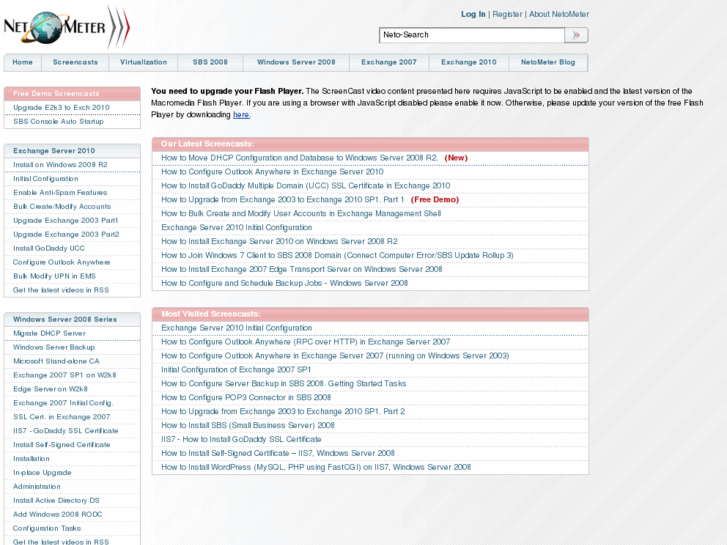Open Install GoDaddy Multiple Domain UCC screencast
Screen dimensions: 727x545
click(x=306, y=186)
